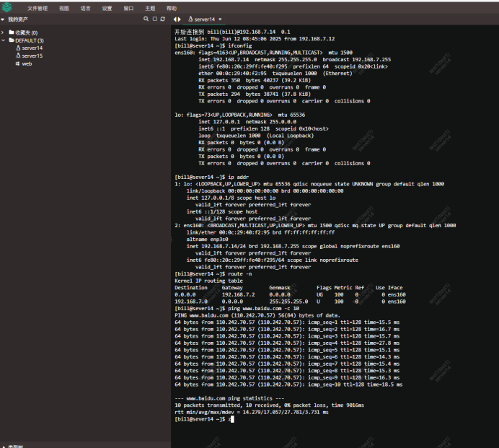Image resolution: width=499 pixels, height=448 pixels.
Task: Open the 语言 menu
Action: (x=86, y=8)
